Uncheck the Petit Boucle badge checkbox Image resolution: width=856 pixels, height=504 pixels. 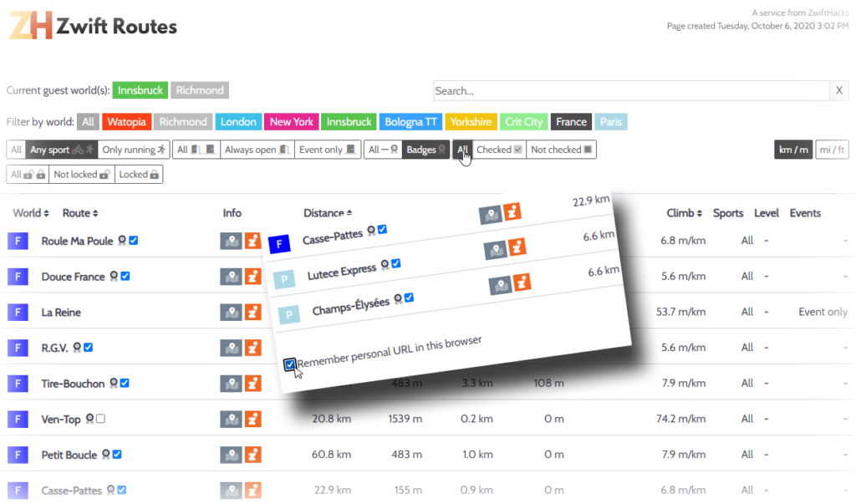click(117, 455)
